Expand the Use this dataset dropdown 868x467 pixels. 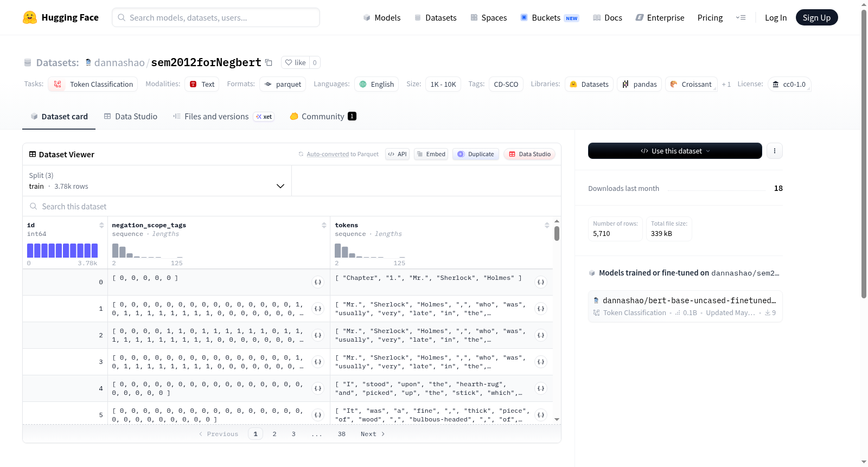point(675,151)
